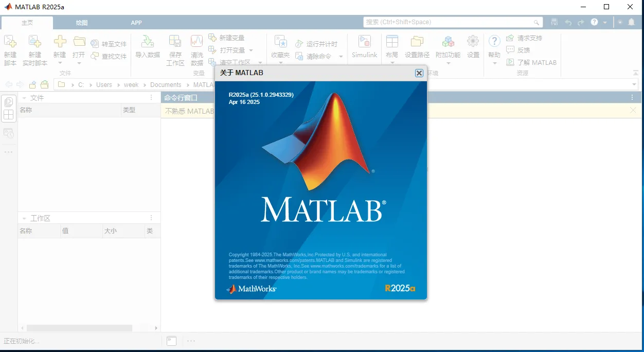Viewport: 644px width, 352px height.
Task: Click the notification bell icon
Action: coord(631,22)
